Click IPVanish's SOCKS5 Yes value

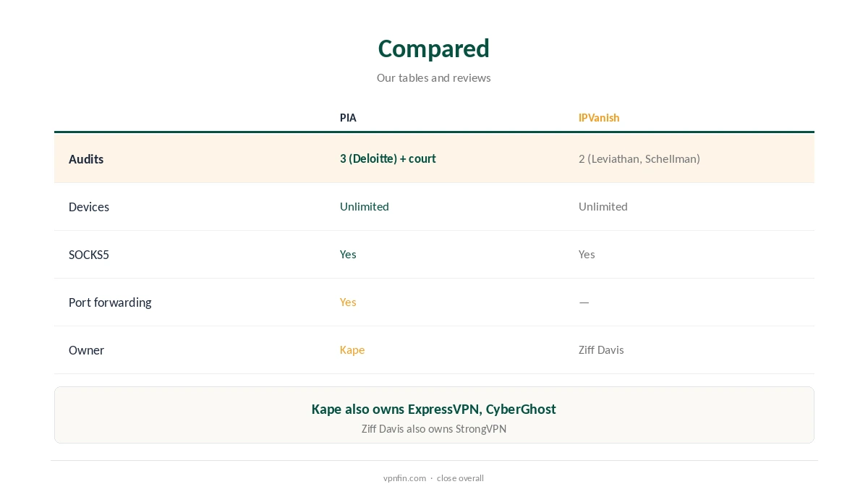tap(587, 254)
